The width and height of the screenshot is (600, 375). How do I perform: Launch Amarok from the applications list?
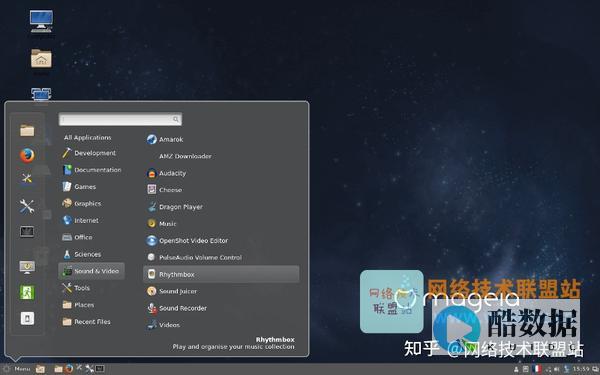[165, 139]
